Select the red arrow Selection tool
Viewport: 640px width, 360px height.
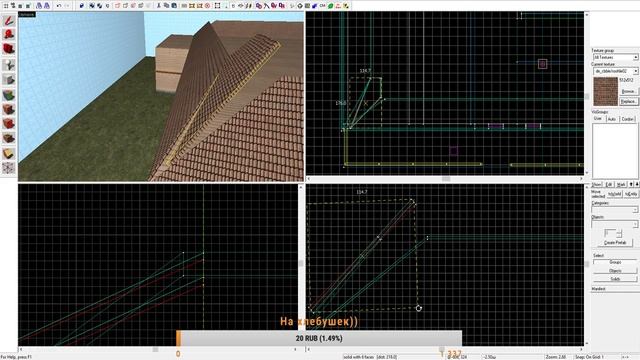pos(9,20)
